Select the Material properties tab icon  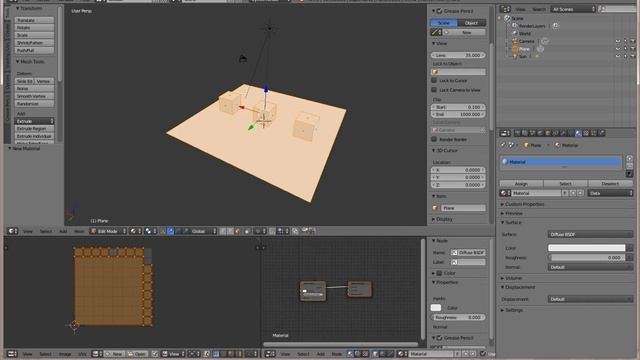coord(578,133)
